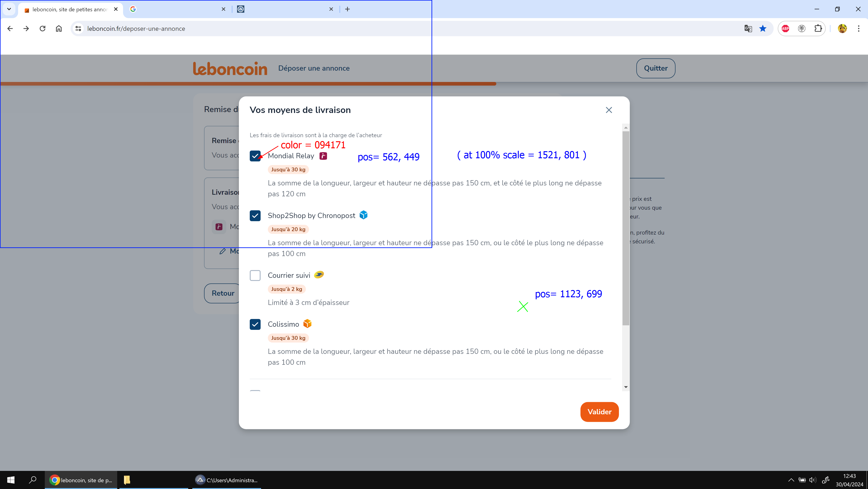Open the Adblock Plus extension
The height and width of the screenshot is (489, 868).
pyautogui.click(x=785, y=29)
